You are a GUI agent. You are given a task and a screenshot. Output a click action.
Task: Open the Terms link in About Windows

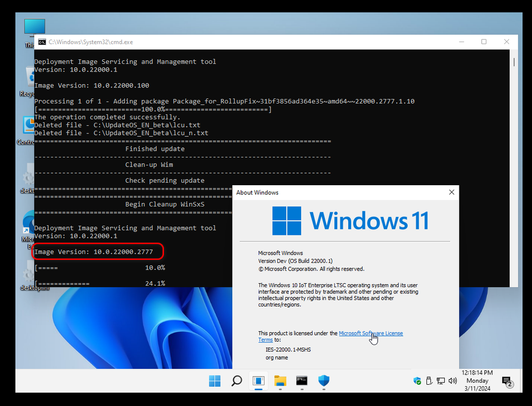265,340
